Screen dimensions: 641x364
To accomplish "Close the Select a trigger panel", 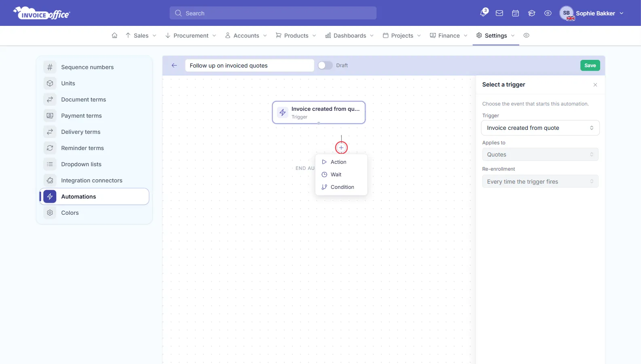I will point(595,85).
